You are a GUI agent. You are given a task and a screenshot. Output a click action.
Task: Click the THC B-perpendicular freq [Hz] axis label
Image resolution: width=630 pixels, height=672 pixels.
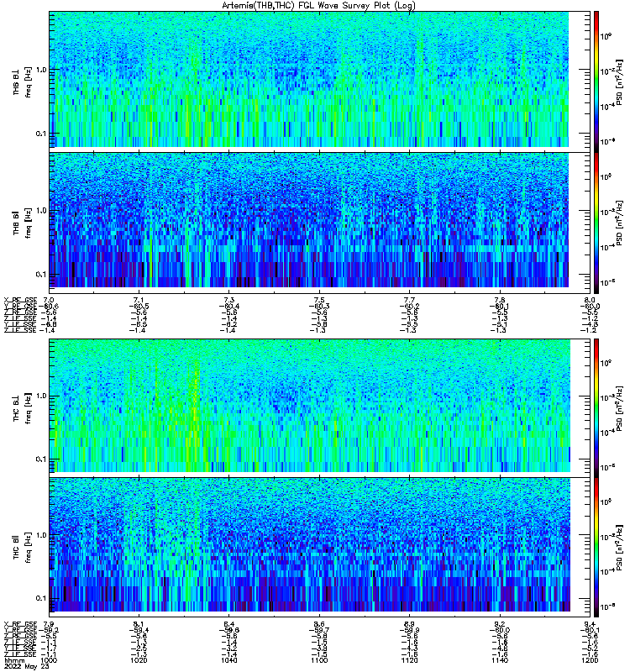click(x=29, y=408)
